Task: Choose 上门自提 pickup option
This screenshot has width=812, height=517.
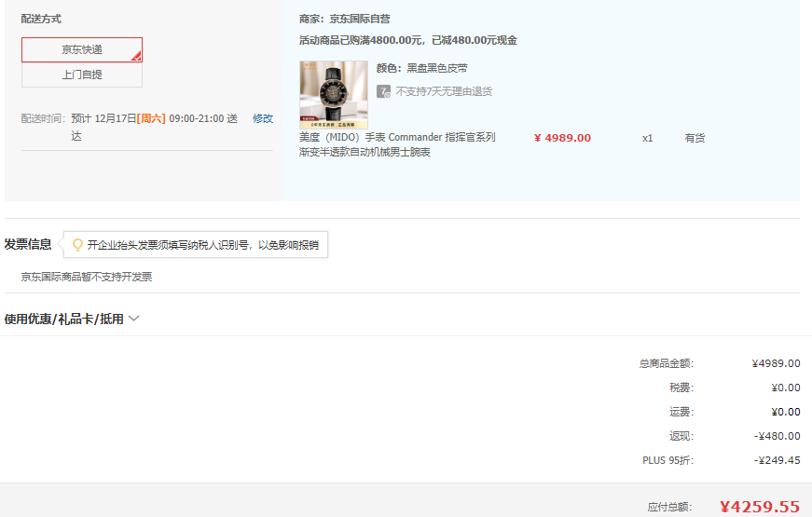Action: click(82, 75)
